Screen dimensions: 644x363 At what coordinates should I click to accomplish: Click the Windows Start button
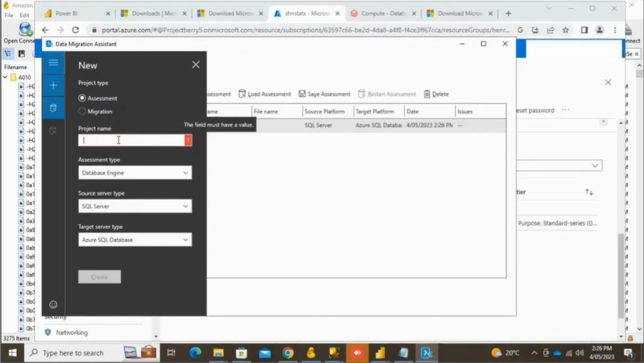coord(12,353)
